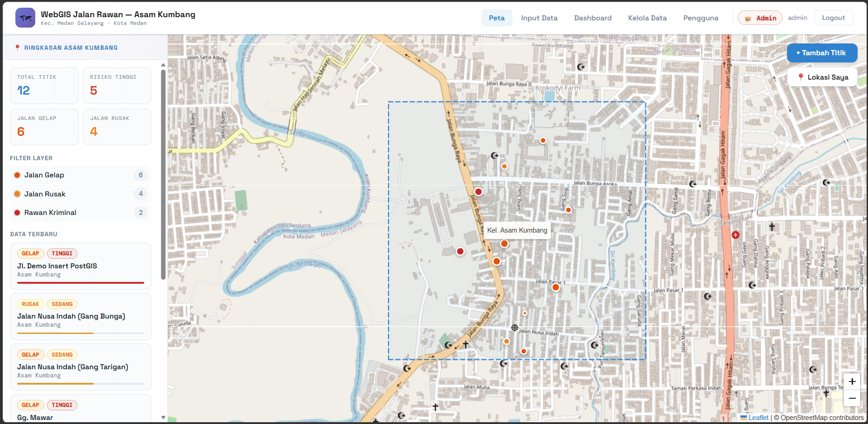Click the red marker left of Kel. Asam Kumbang
Screen dimensions: 868x424
460,251
